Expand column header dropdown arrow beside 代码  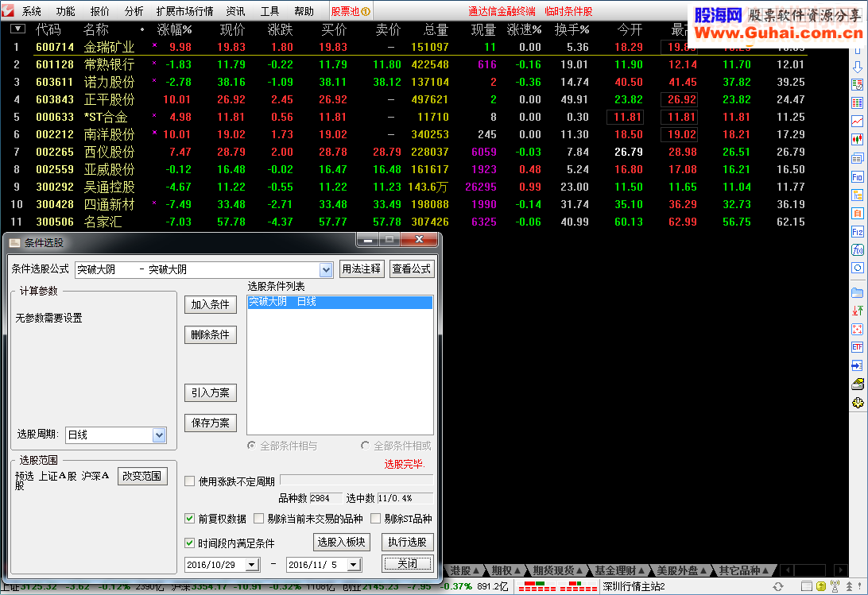[x=17, y=29]
